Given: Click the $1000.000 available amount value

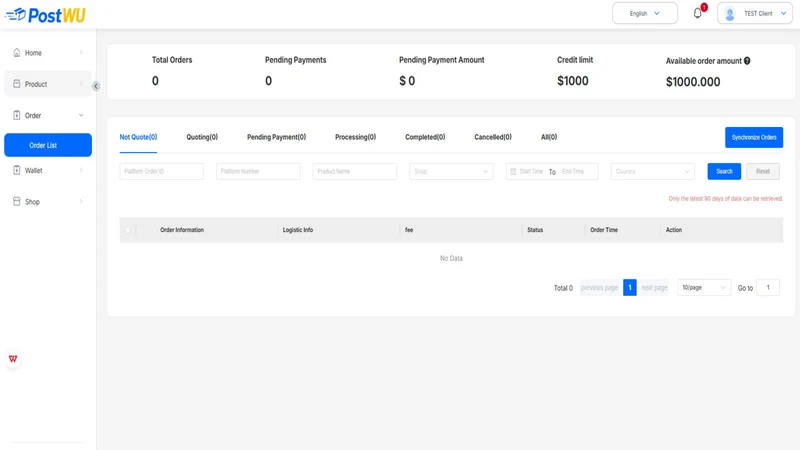Looking at the screenshot, I should coord(693,82).
